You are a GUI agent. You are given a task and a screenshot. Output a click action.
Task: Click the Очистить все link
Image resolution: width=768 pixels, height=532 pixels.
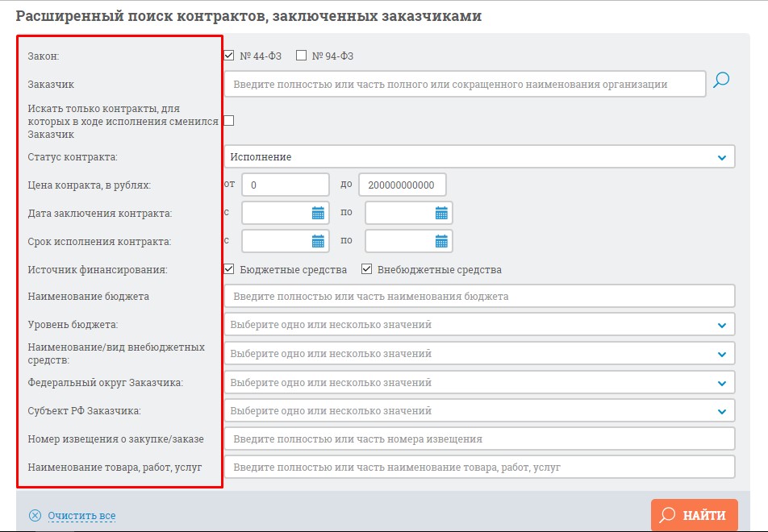81,515
